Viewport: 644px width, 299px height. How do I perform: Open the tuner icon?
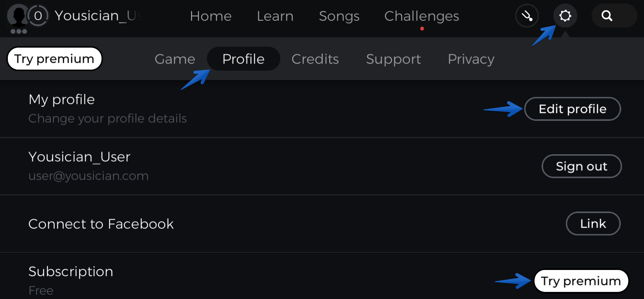[x=527, y=16]
